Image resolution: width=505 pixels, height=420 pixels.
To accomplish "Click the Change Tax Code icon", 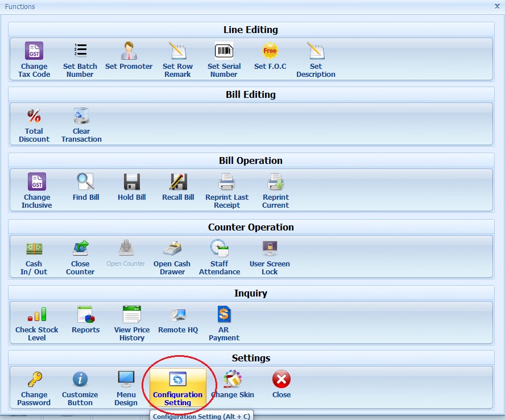I will (x=34, y=52).
